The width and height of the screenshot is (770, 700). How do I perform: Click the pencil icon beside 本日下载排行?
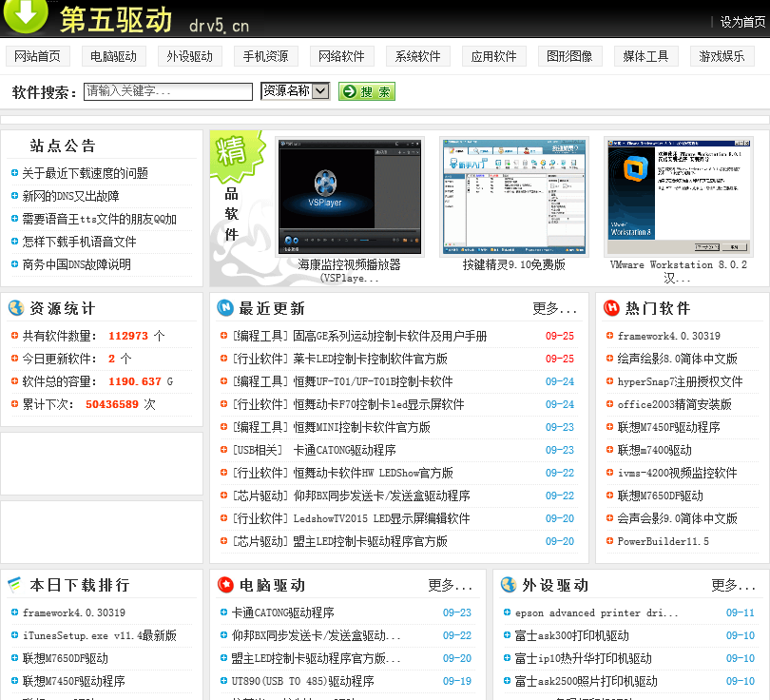(14, 584)
